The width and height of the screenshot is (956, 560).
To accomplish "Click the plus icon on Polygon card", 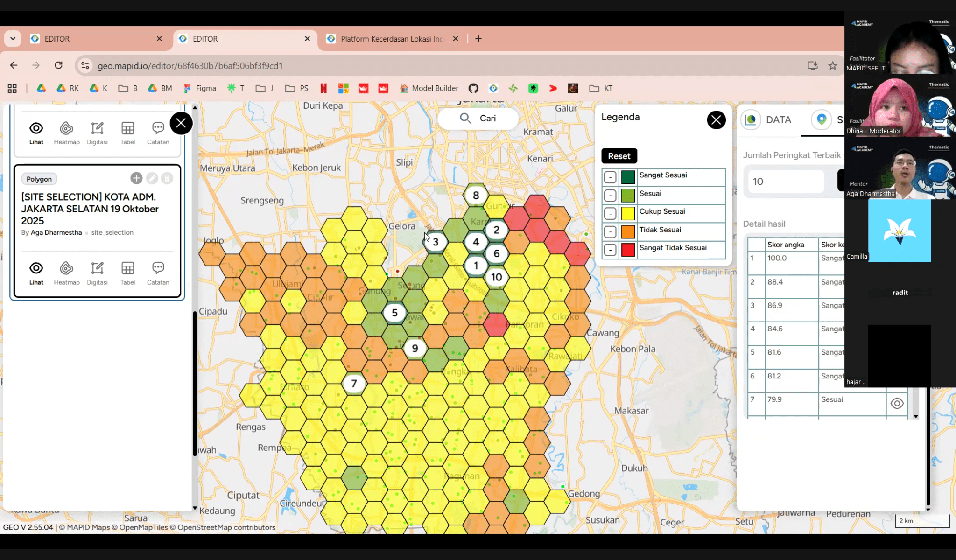I will tap(136, 178).
